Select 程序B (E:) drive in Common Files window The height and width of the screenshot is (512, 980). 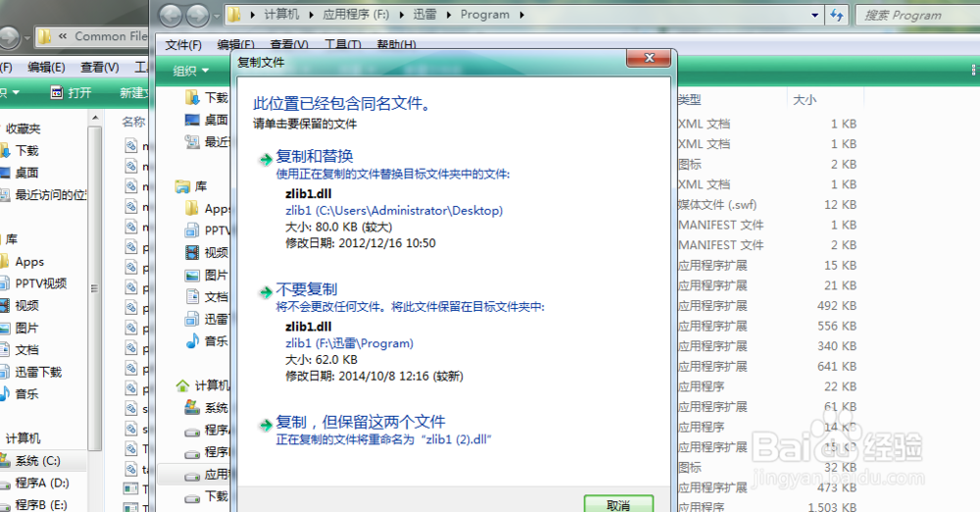pos(33,505)
